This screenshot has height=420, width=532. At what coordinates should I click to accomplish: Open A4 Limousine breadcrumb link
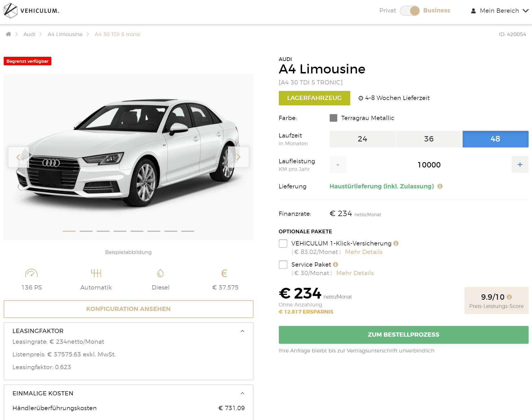[65, 34]
